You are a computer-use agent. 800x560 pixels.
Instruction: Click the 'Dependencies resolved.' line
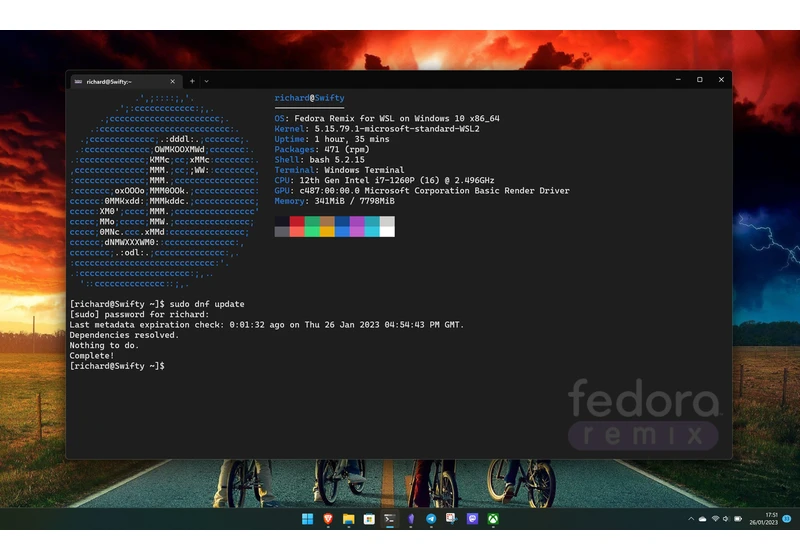(x=124, y=335)
